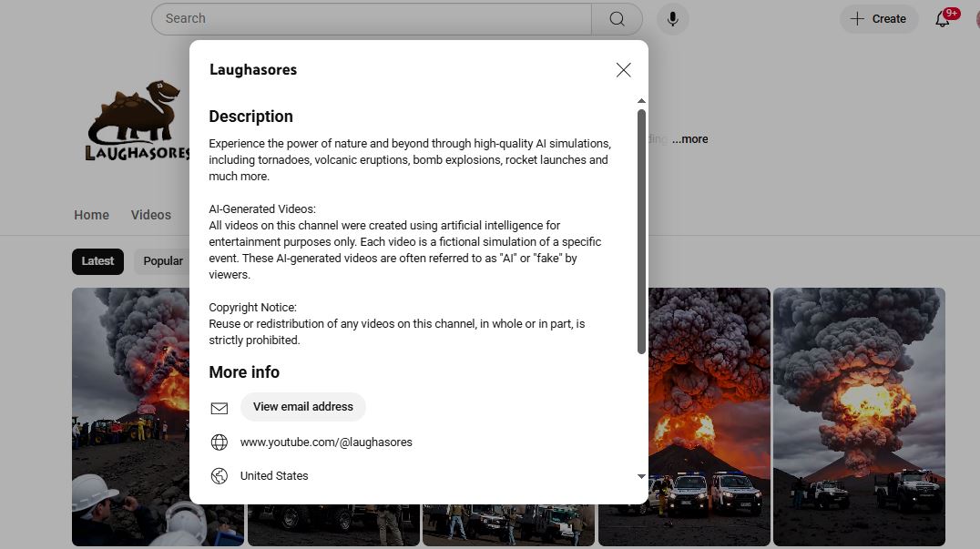Click the envelope email icon
This screenshot has width=980, height=549.
219,408
